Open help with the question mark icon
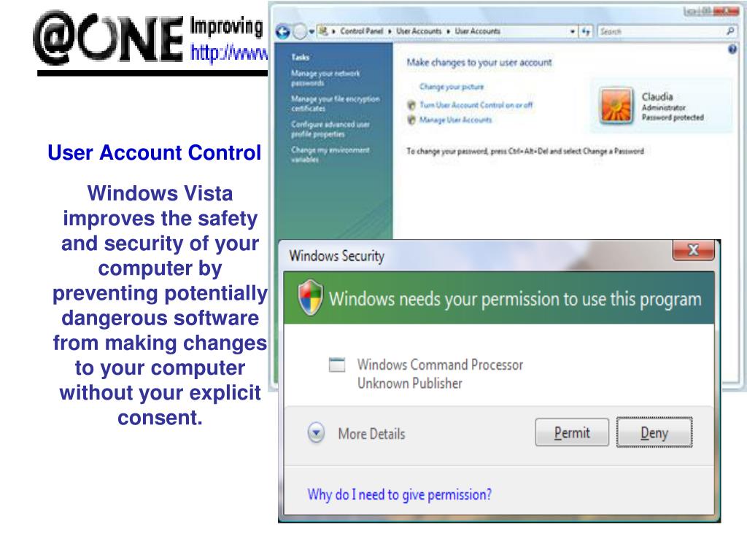Screen dimensions: 747x560 tap(732, 49)
